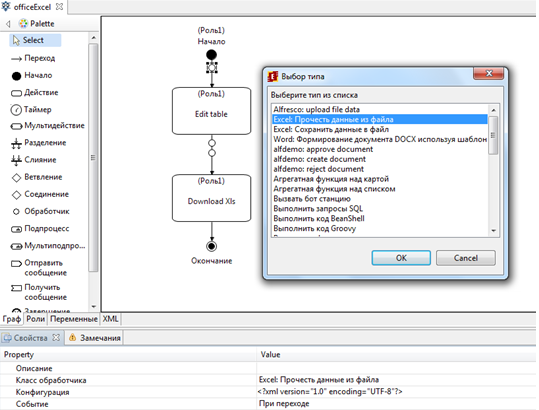Pick the Слияние join tool

click(x=34, y=160)
